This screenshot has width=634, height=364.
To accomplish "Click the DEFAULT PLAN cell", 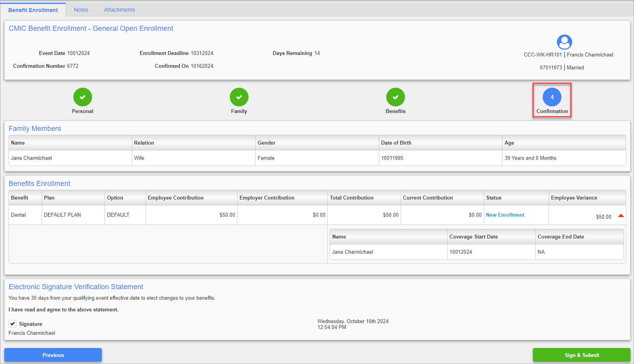I will pyautogui.click(x=73, y=215).
